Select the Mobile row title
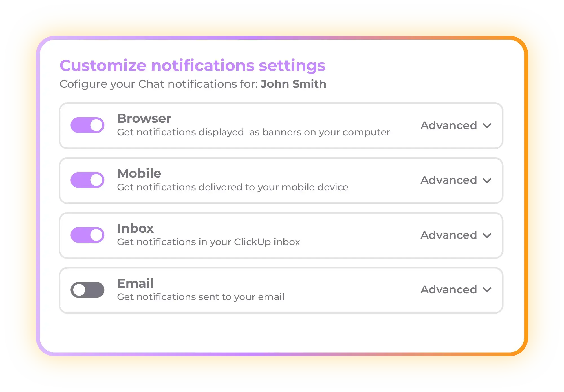Screen dimensions: 564x392 (139, 173)
